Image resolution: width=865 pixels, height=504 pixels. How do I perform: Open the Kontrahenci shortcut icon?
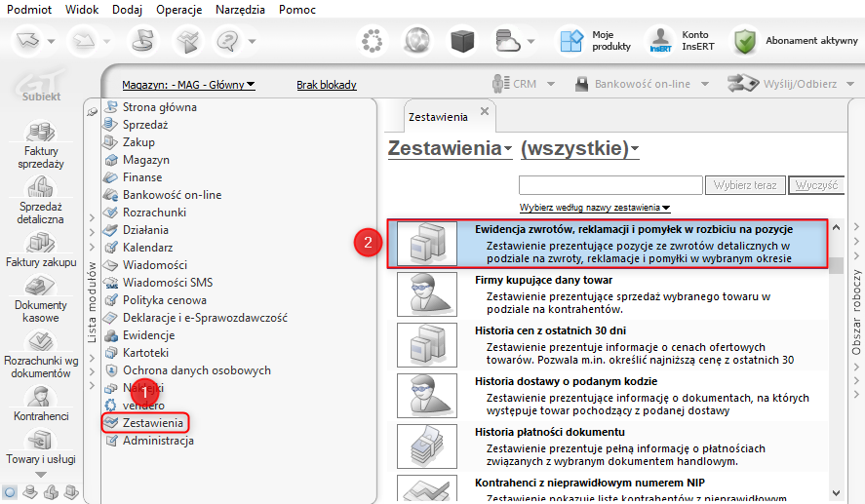(x=40, y=396)
